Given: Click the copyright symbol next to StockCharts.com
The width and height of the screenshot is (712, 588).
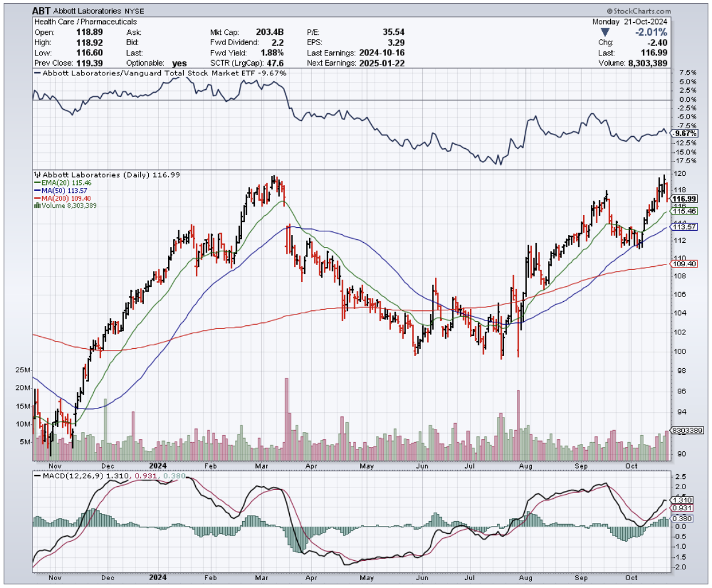Looking at the screenshot, I should click(x=609, y=11).
